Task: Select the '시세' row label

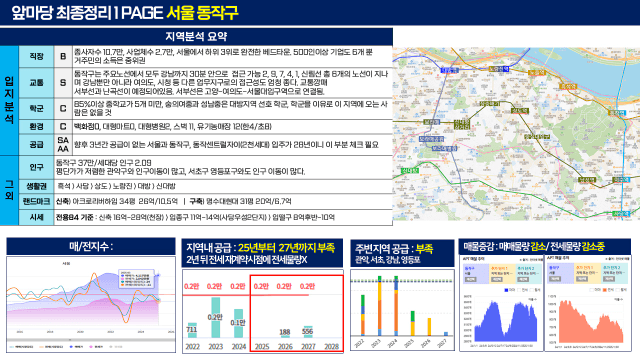Action: pyautogui.click(x=36, y=217)
